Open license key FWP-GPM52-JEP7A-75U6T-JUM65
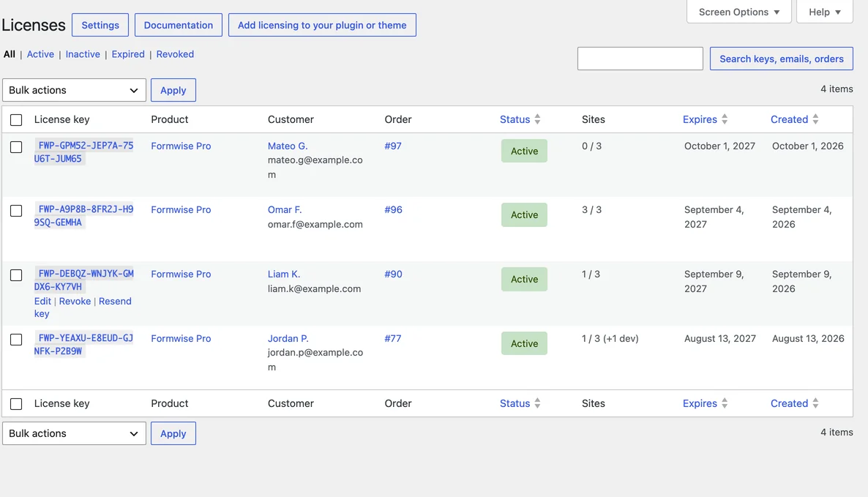Viewport: 868px width, 497px height. point(83,152)
